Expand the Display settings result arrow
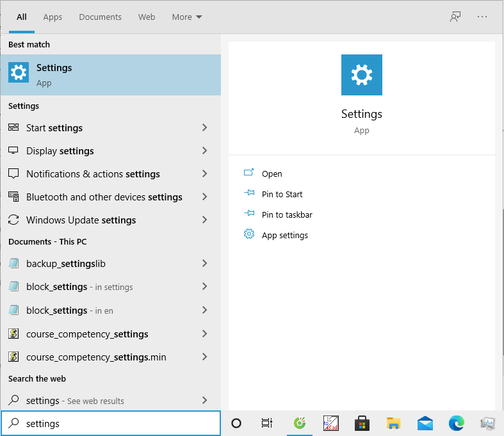504x436 pixels. [204, 151]
